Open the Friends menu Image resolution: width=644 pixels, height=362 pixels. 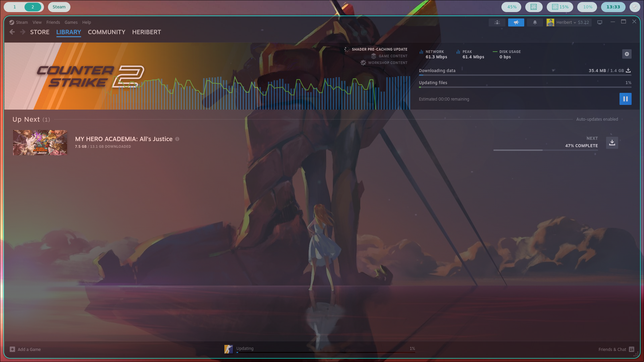point(53,22)
